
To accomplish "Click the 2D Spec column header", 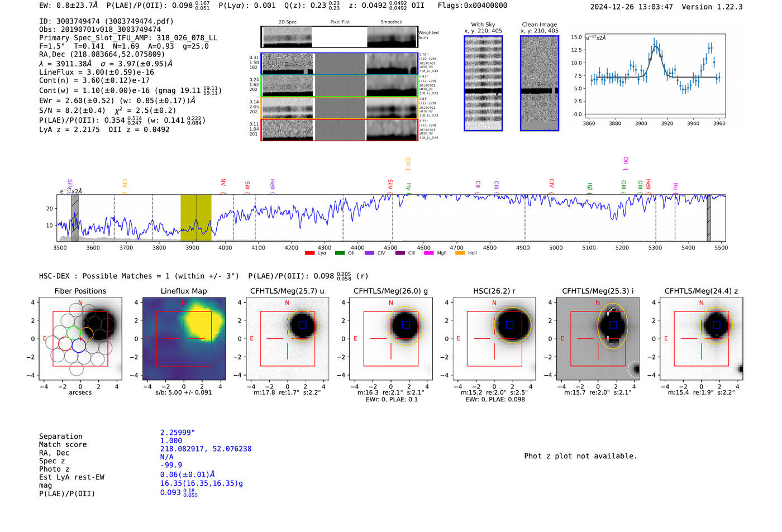I will [x=288, y=22].
